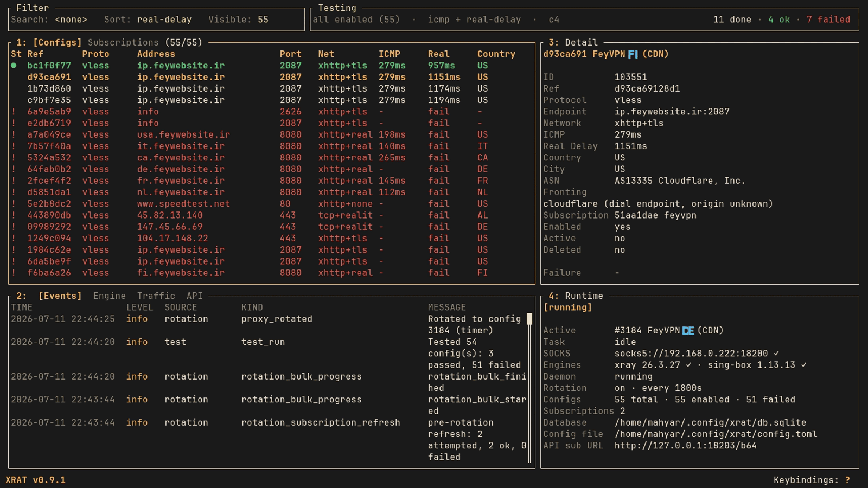This screenshot has height=488, width=868.
Task: Select the row with address nl.feywebsite.ir
Action: pos(271,192)
